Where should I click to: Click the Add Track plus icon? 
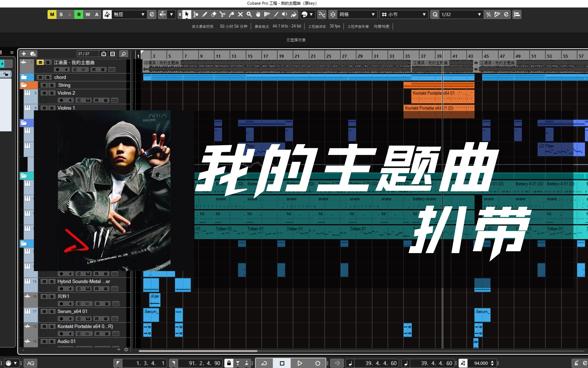pos(24,54)
